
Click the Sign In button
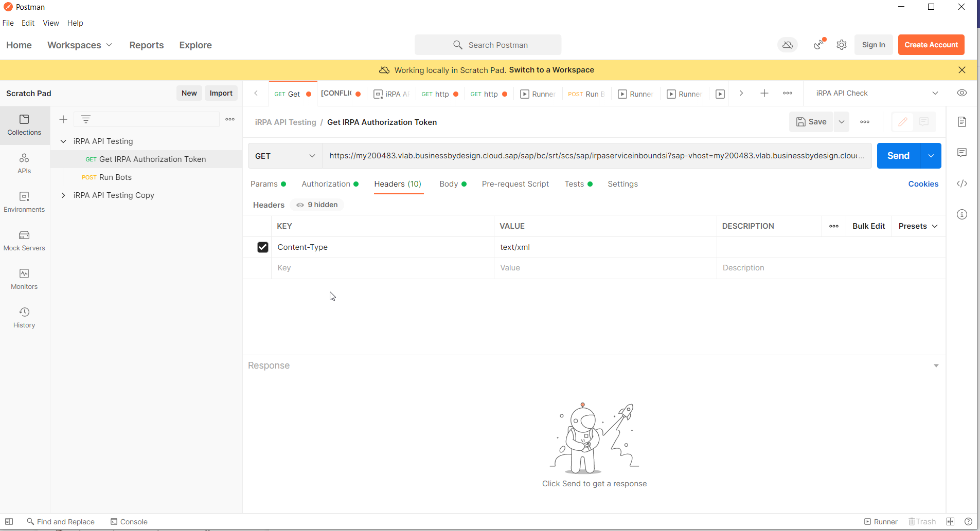pos(874,45)
